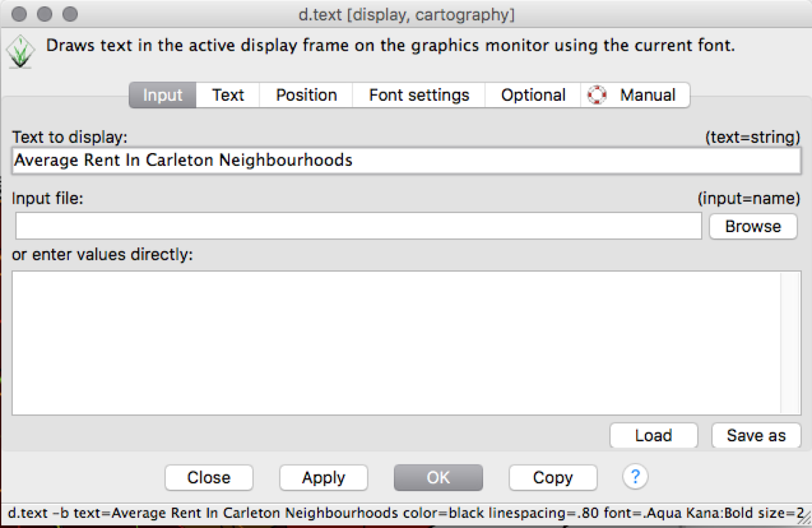Viewport: 812px width, 528px height.
Task: Open the Manual tab with life-ring icon
Action: pos(637,95)
